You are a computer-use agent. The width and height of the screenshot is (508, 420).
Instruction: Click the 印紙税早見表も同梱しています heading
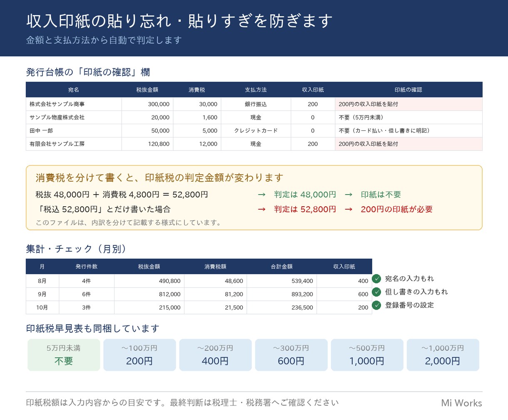(x=93, y=329)
